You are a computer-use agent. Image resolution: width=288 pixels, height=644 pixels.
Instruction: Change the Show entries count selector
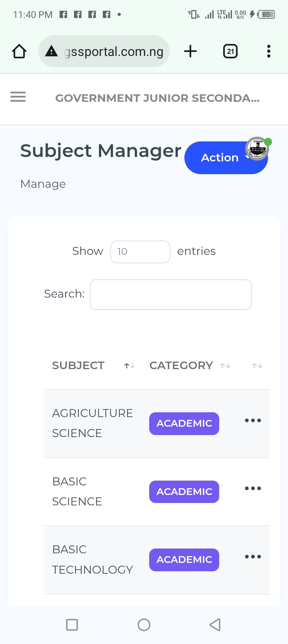(140, 252)
